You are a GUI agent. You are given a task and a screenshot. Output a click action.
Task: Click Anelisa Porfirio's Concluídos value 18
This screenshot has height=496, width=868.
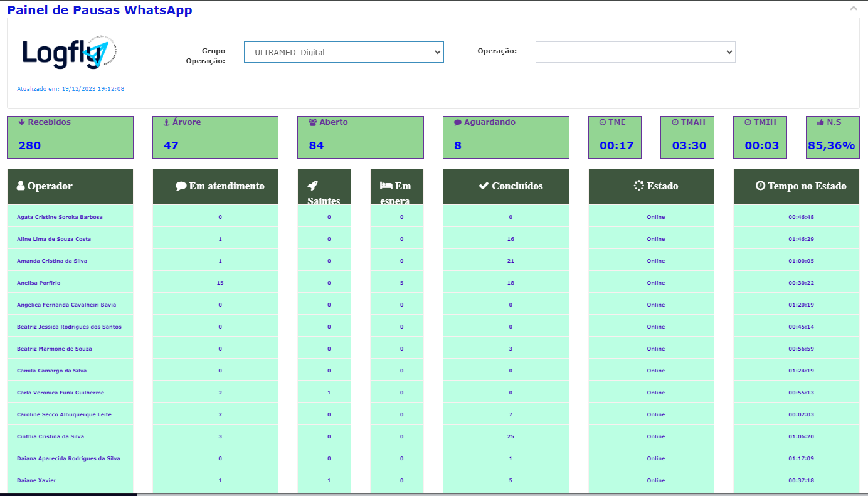pos(511,283)
